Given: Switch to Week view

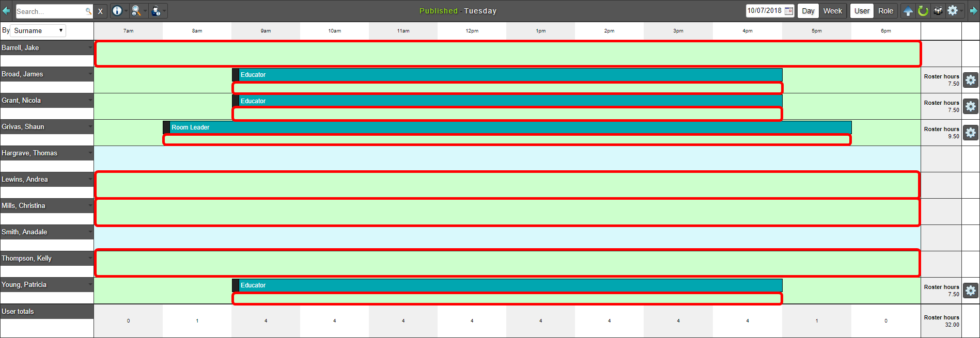Looking at the screenshot, I should click(832, 11).
